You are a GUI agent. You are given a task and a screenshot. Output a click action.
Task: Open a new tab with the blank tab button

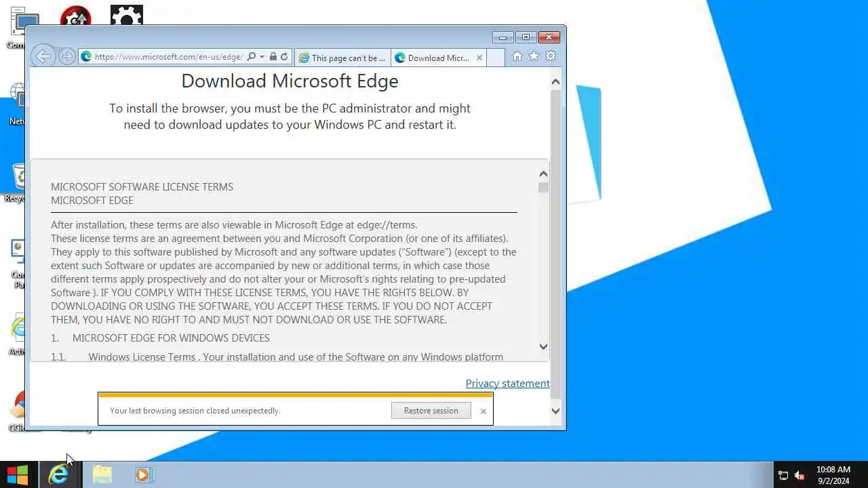[496, 58]
